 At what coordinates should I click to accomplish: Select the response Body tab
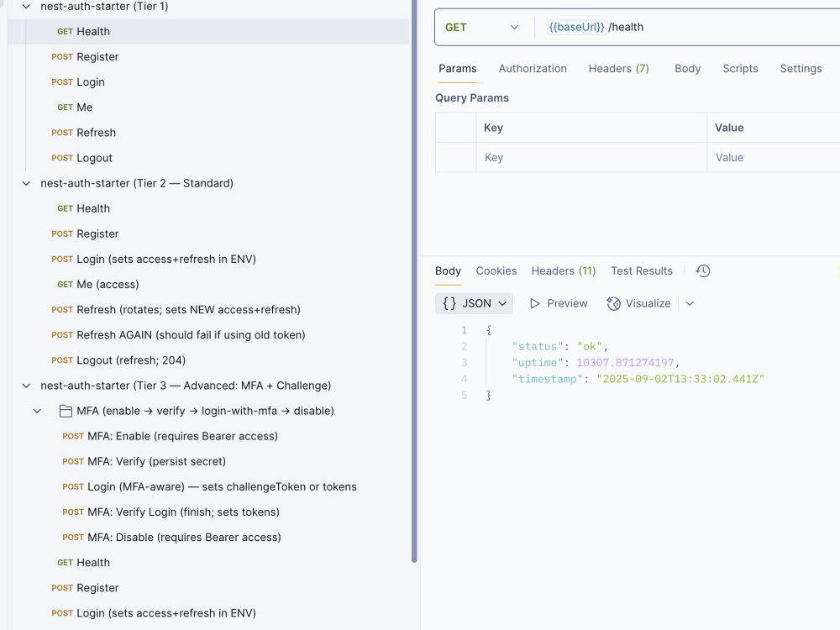(x=448, y=271)
